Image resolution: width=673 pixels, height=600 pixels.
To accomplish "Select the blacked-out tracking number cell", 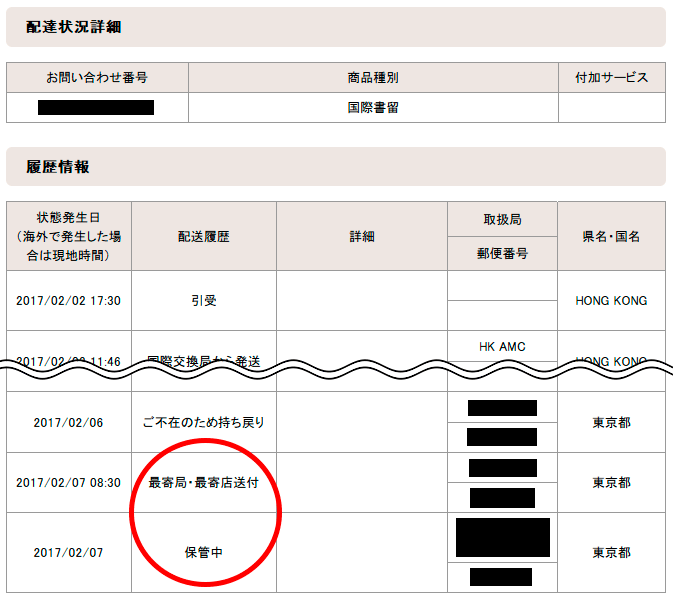I will 96,107.
